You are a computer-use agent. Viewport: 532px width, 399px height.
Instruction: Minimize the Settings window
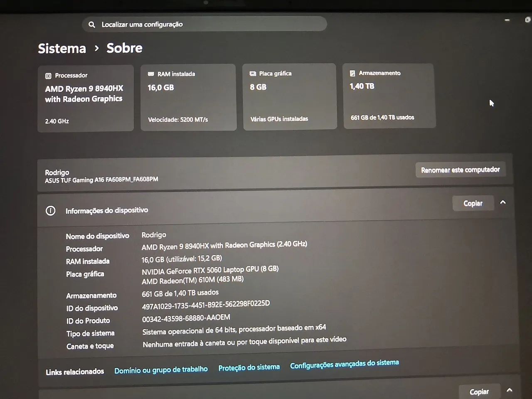point(507,20)
